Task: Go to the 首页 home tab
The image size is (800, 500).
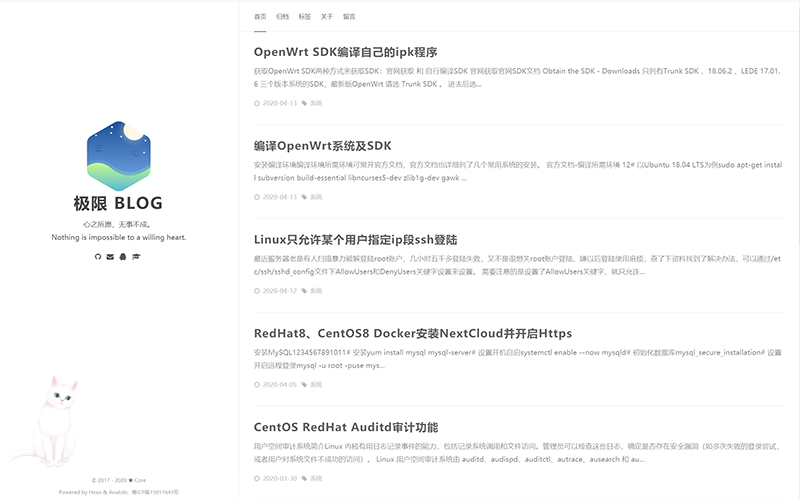Action: [261, 17]
